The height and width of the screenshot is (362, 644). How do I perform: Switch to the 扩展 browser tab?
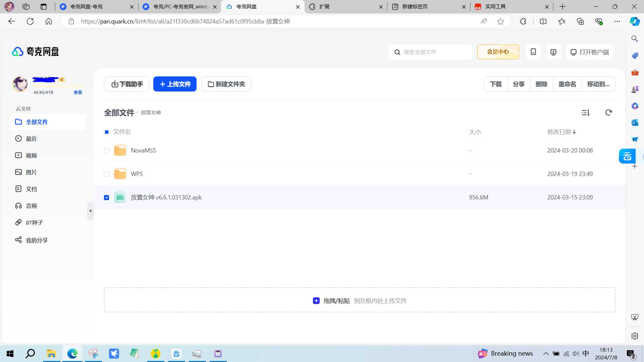point(345,7)
